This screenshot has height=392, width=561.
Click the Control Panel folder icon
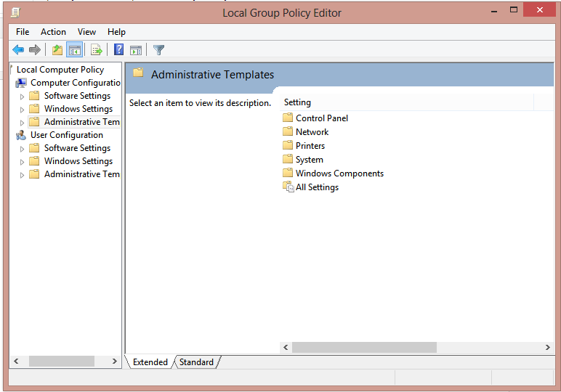pos(288,118)
